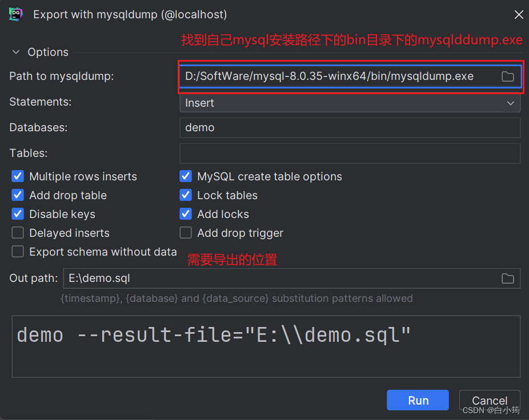
Task: Close the Export with mysqldump dialog
Action: pos(519,14)
